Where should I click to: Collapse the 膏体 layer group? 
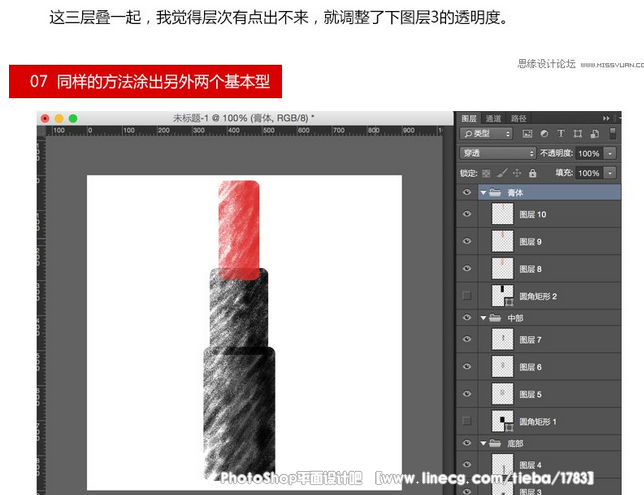(x=483, y=192)
